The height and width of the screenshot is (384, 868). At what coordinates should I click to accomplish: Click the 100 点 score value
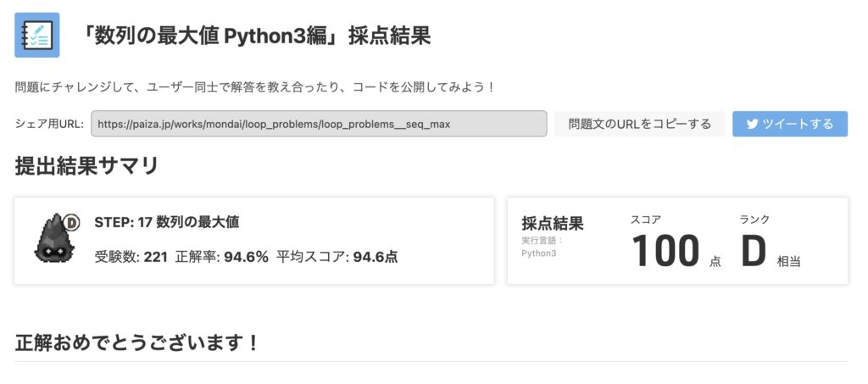(676, 251)
